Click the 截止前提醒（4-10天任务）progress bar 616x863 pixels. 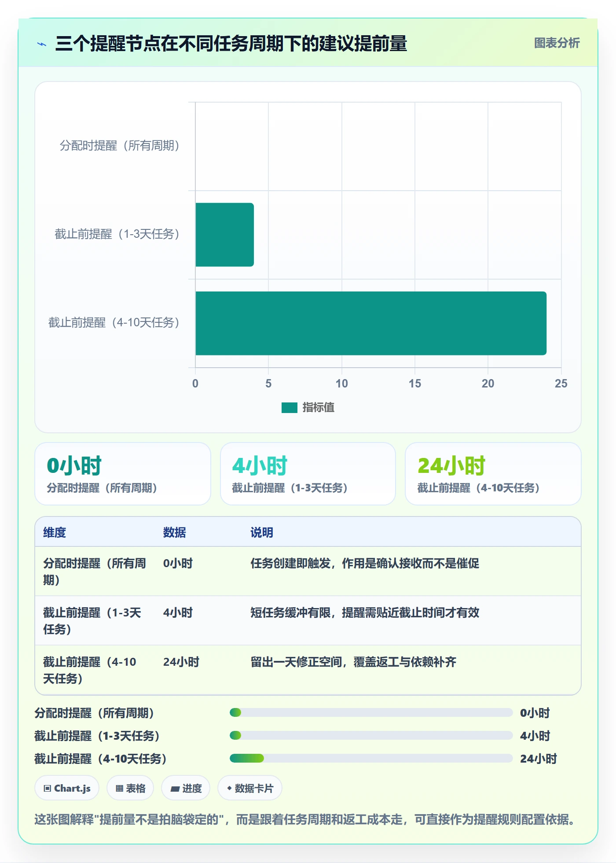pos(371,758)
